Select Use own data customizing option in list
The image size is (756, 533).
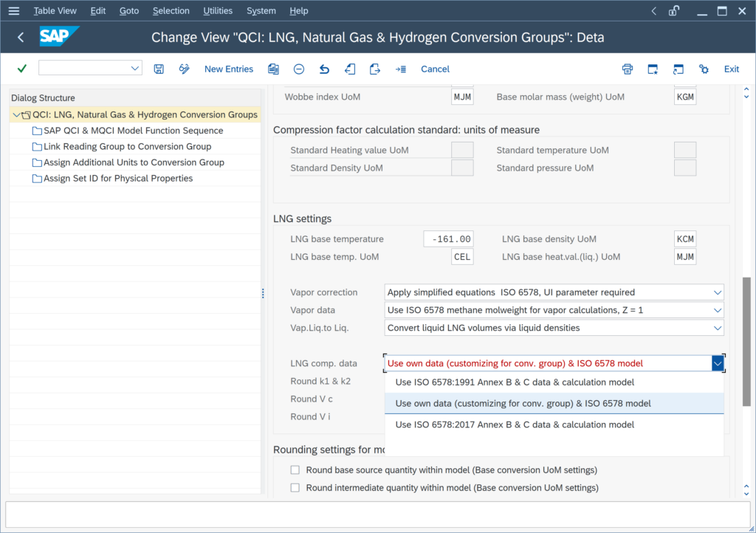(554, 403)
